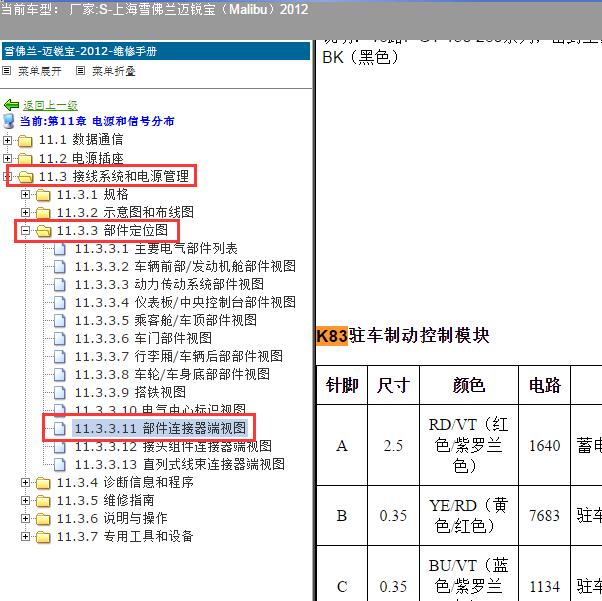Open 11.3.3.13 直列式线束连接器端视图 page
Screen dimensions: 602x601
coord(180,464)
